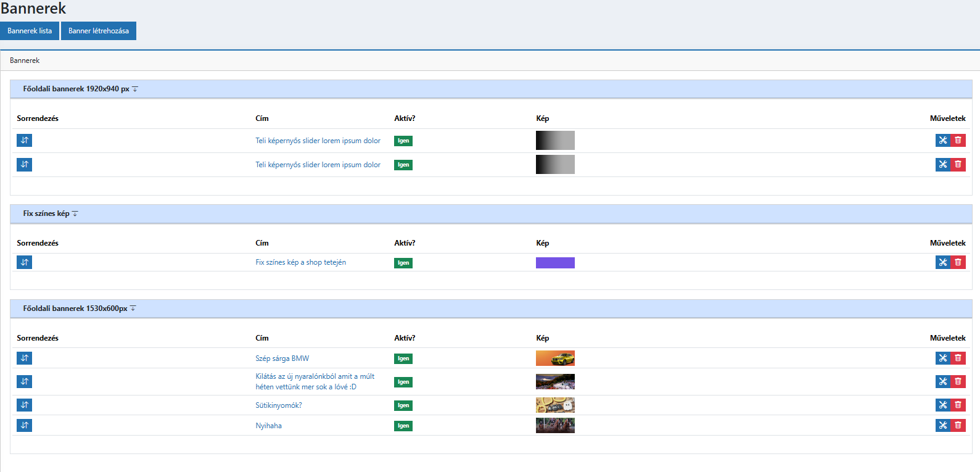This screenshot has width=980, height=472.
Task: Click trash icon for Sütikinyomók? banner
Action: (x=958, y=405)
